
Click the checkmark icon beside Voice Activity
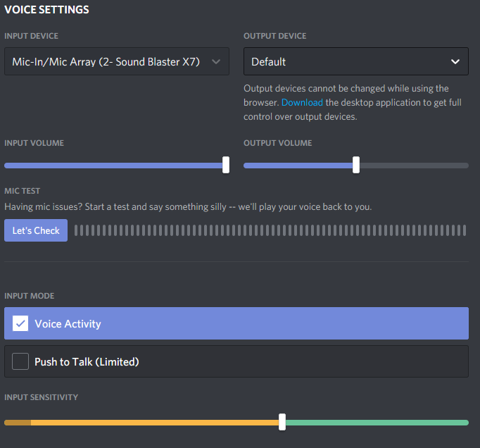(21, 323)
